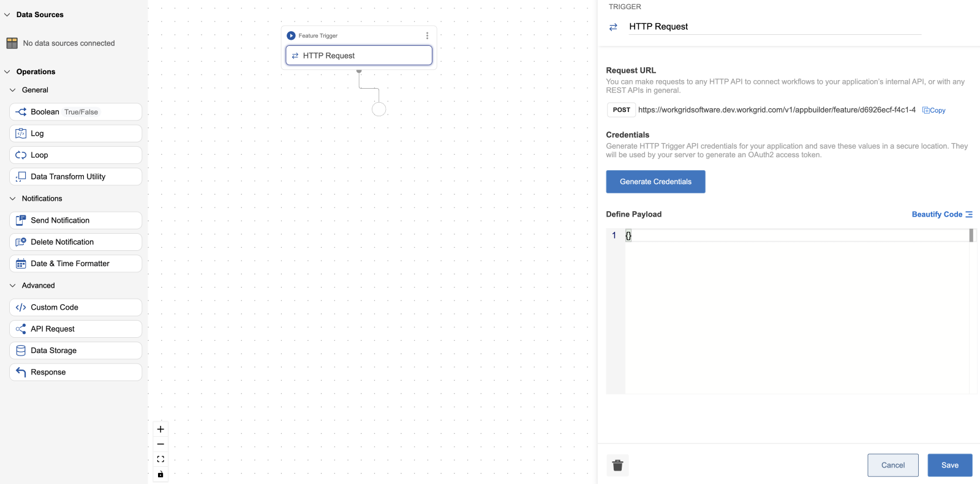
Task: Collapse the General group
Action: click(x=13, y=90)
